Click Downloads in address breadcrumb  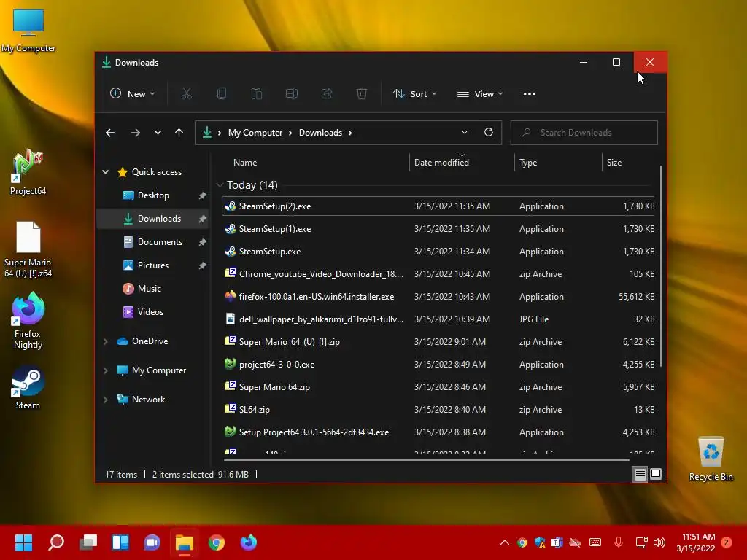320,133
